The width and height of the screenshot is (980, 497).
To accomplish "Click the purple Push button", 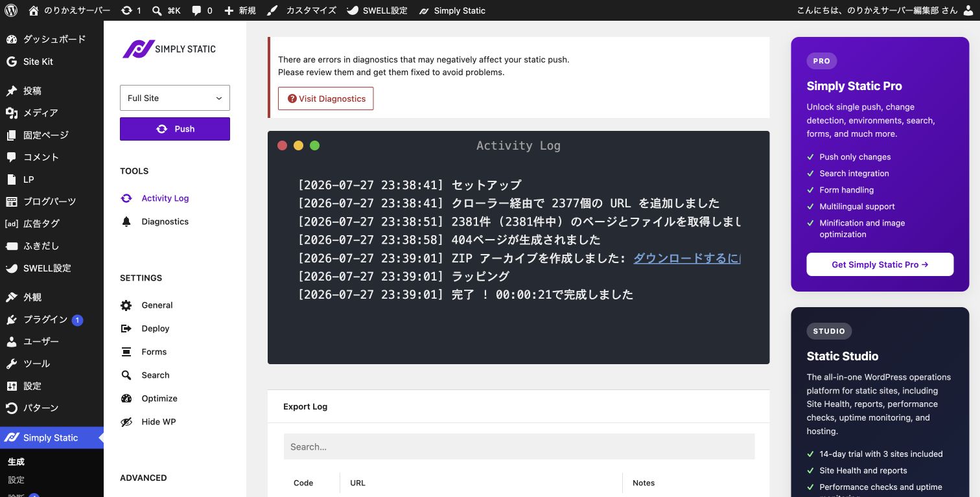I will click(x=175, y=129).
